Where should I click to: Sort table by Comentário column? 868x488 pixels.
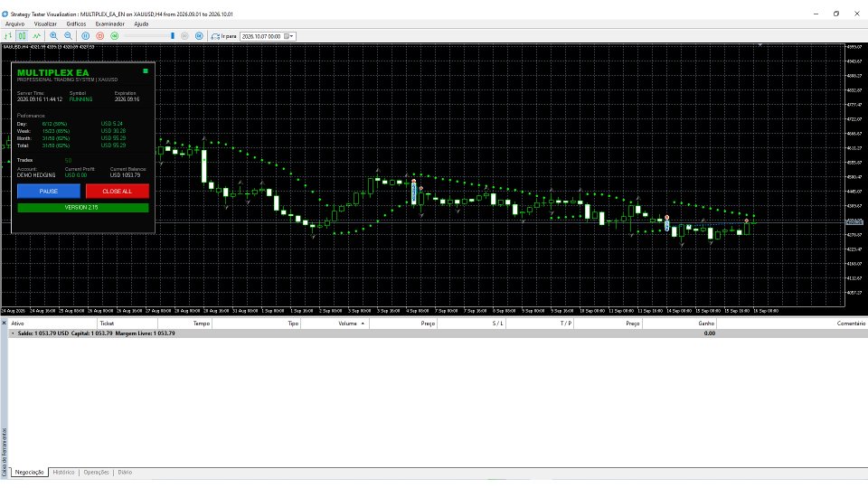(792, 324)
